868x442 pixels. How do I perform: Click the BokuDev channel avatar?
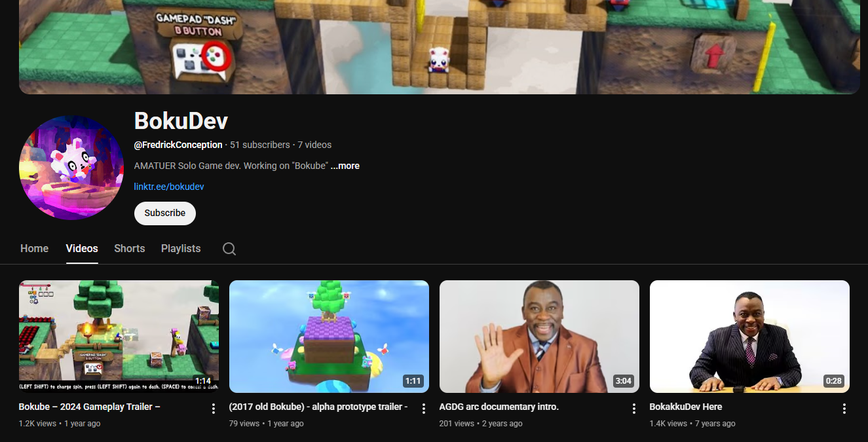71,168
